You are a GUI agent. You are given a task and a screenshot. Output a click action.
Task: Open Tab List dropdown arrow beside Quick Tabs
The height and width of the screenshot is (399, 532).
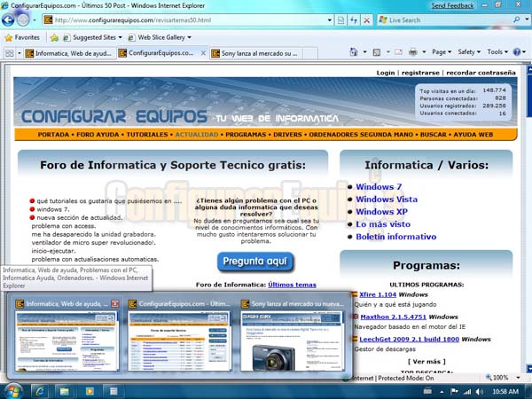(x=19, y=53)
